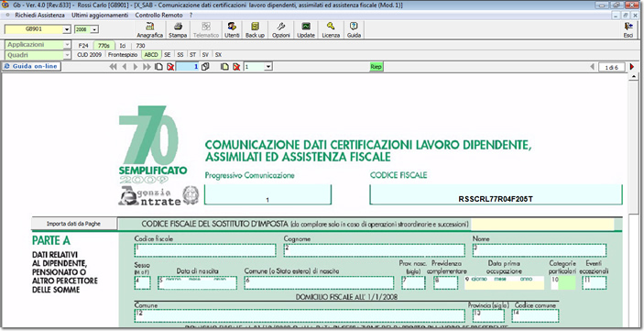
Task: Click the gray previous-page arrow near '1 di 6'
Action: 592,67
